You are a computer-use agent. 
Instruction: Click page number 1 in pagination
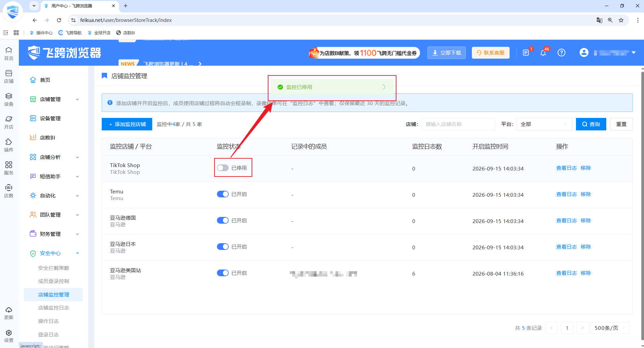pos(567,328)
